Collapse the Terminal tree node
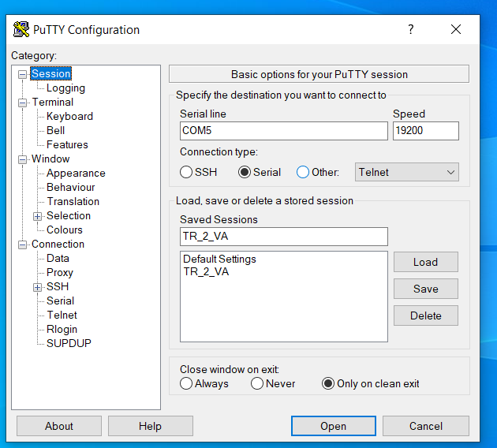 tap(22, 103)
